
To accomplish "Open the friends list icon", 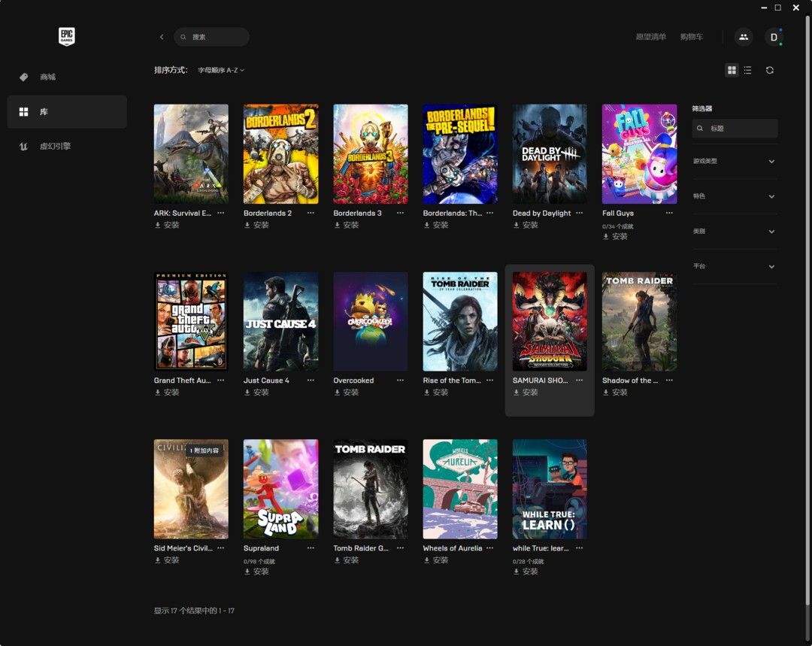I will point(743,37).
